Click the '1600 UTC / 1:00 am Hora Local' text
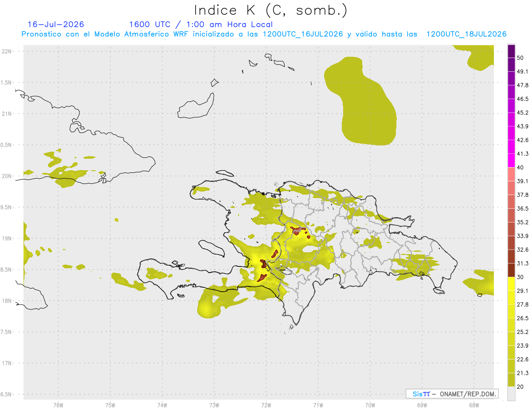 pyautogui.click(x=201, y=24)
